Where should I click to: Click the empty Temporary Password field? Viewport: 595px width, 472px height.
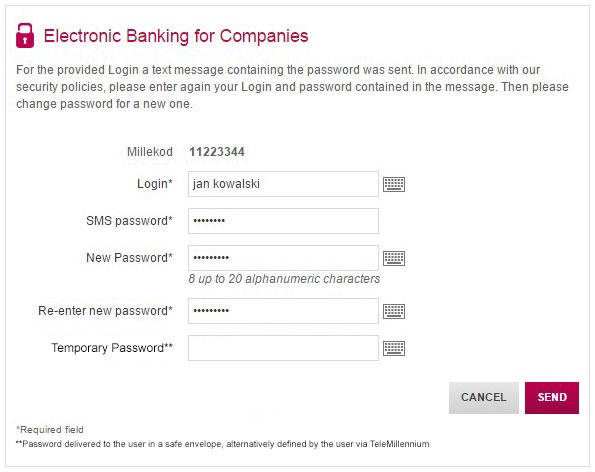click(283, 348)
